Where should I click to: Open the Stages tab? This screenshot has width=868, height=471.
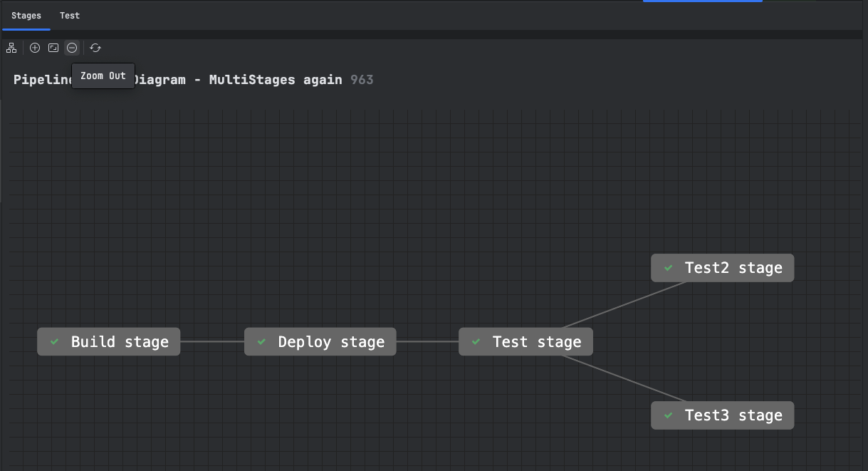[26, 16]
